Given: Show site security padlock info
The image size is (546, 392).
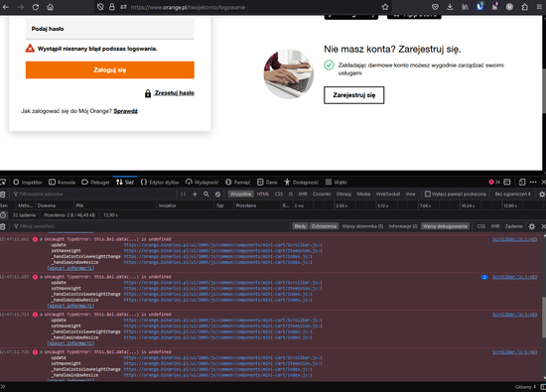Looking at the screenshot, I should click(112, 7).
